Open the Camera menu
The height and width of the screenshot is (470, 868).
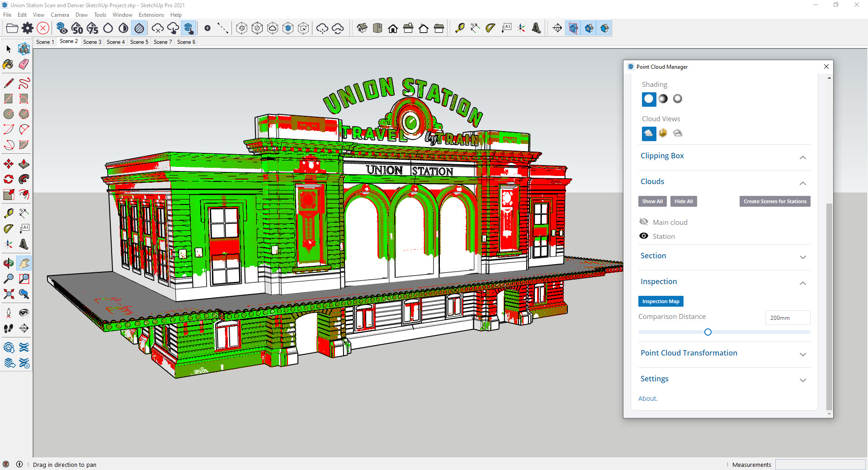(60, 15)
